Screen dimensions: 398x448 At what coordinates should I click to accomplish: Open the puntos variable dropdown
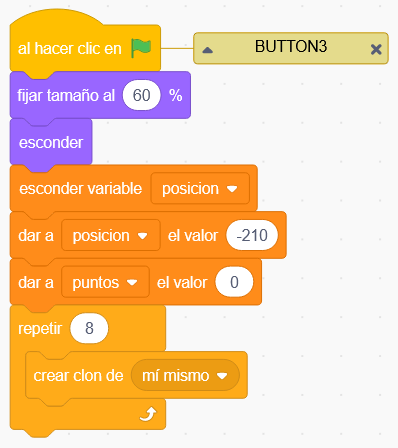pyautogui.click(x=105, y=283)
